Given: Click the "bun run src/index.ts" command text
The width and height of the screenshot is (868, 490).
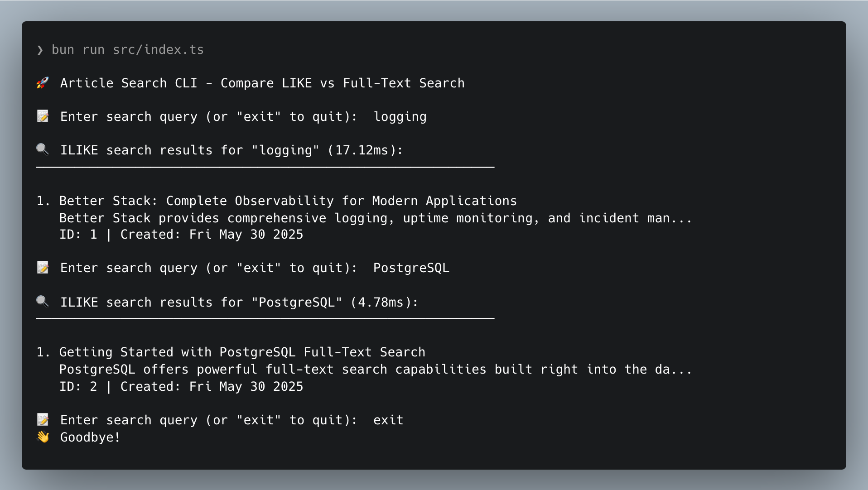Looking at the screenshot, I should tap(127, 50).
